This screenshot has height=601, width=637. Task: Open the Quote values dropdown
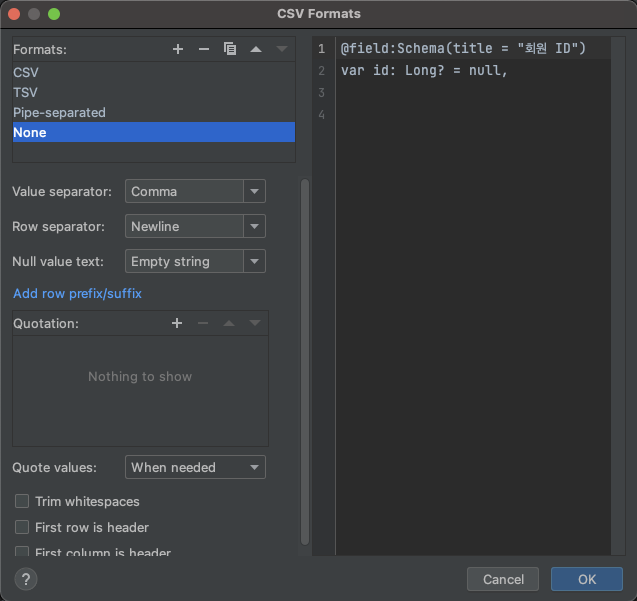tap(195, 467)
